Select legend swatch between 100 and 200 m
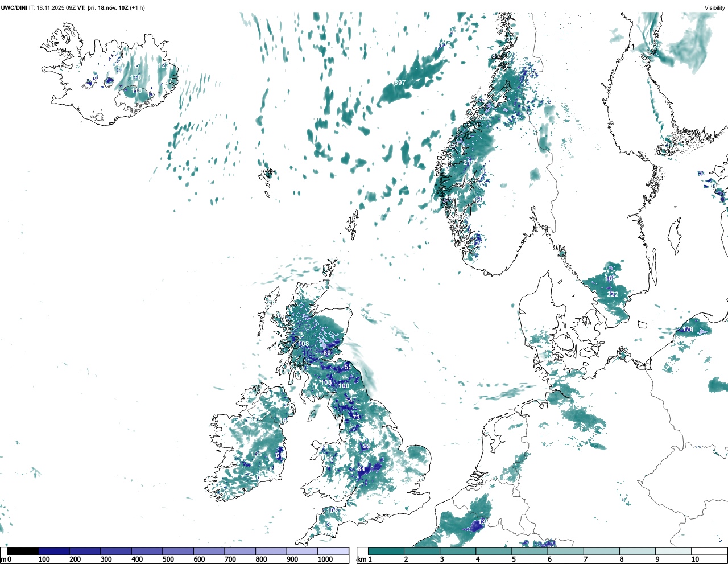The width and height of the screenshot is (728, 564). [x=54, y=551]
